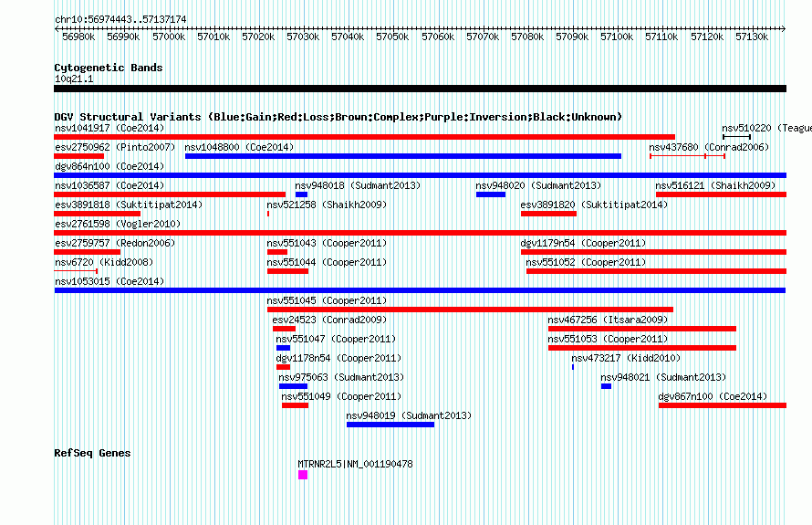Click the esv3891820 (Suktitipat2014) label
Image resolution: width=812 pixels, height=525 pixels.
594,205
